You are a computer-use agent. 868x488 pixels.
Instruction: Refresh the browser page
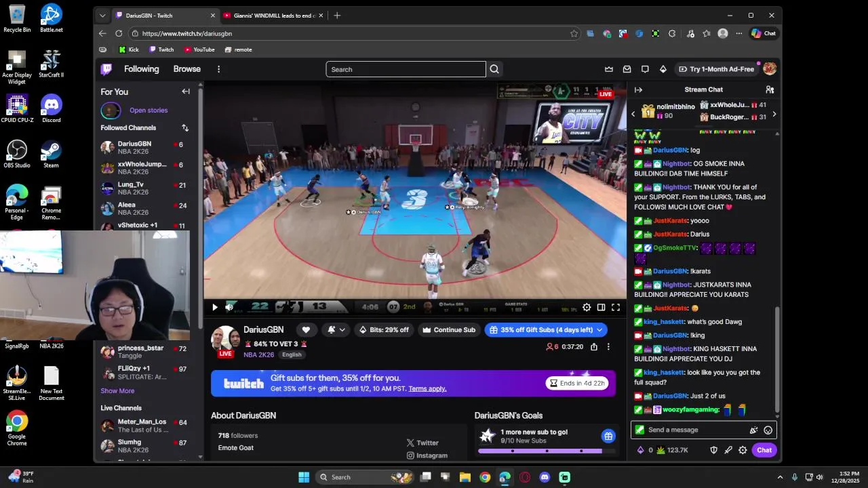tap(119, 33)
